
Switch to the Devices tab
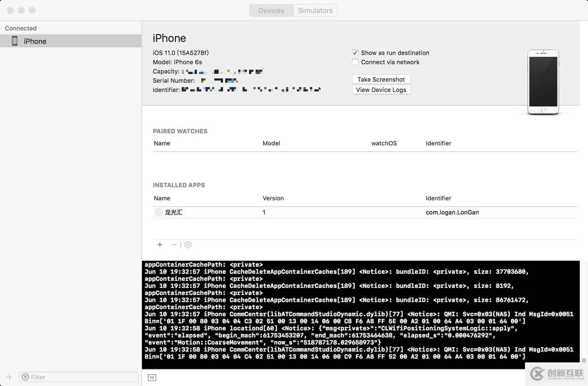tap(271, 10)
